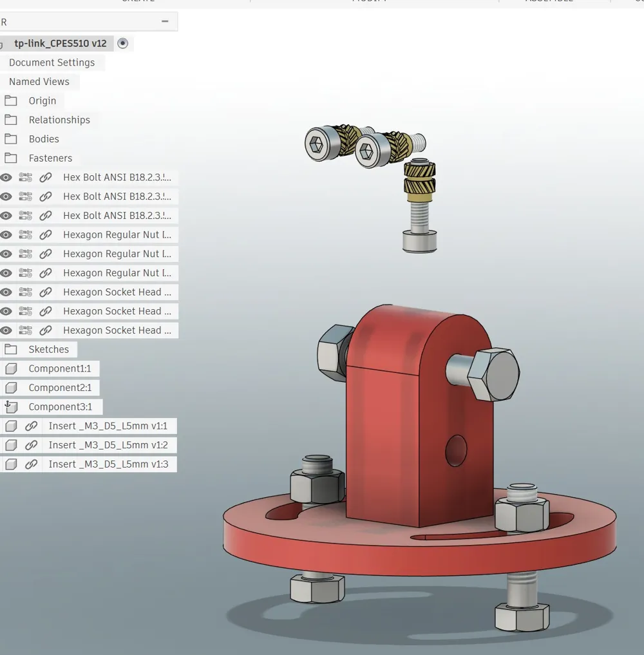Collapse the browser panel with minus button

point(165,21)
